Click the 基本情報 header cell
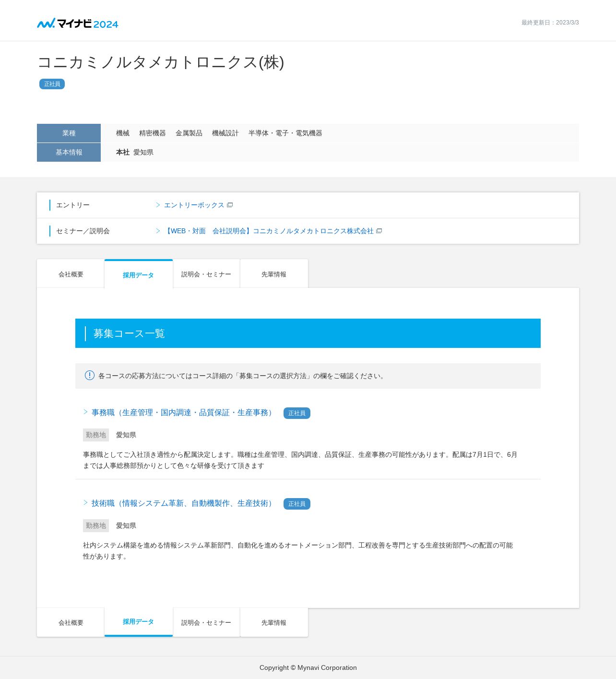 (x=69, y=152)
